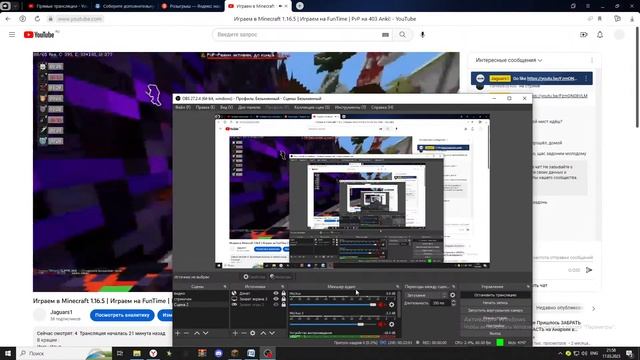This screenshot has width=640, height=360.
Task: Toggle lock on Захват экрана 3 source
Action: coord(284,299)
